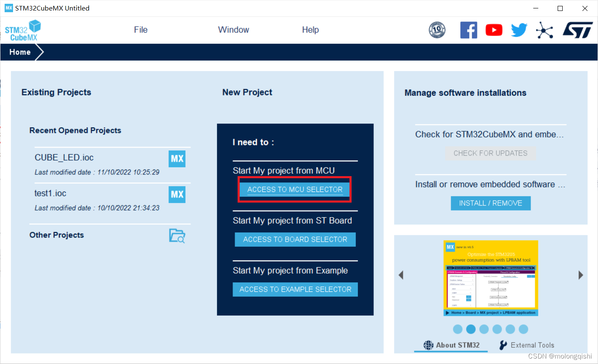Click the MX icon in the title bar
598x364 pixels.
click(x=9, y=8)
